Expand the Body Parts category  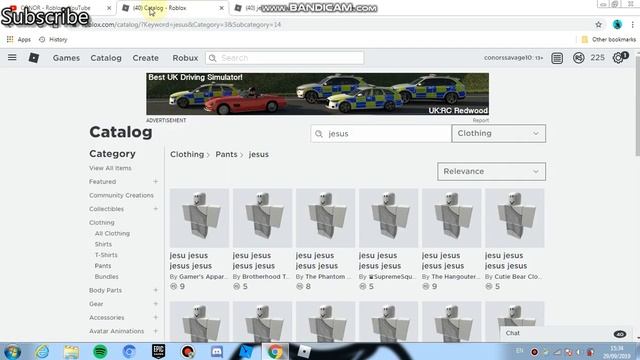[156, 290]
